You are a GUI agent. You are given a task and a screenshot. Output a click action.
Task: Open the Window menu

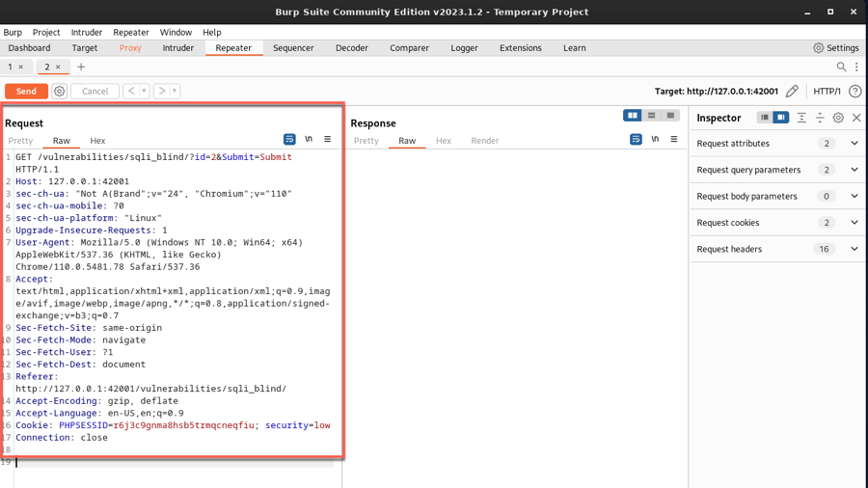point(176,32)
